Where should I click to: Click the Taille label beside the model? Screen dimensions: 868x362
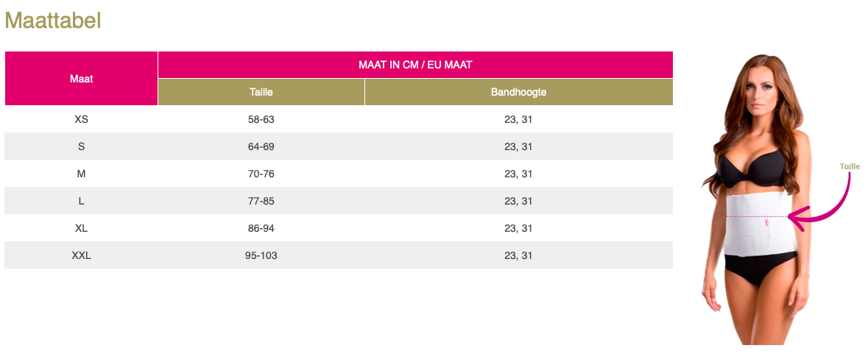850,167
